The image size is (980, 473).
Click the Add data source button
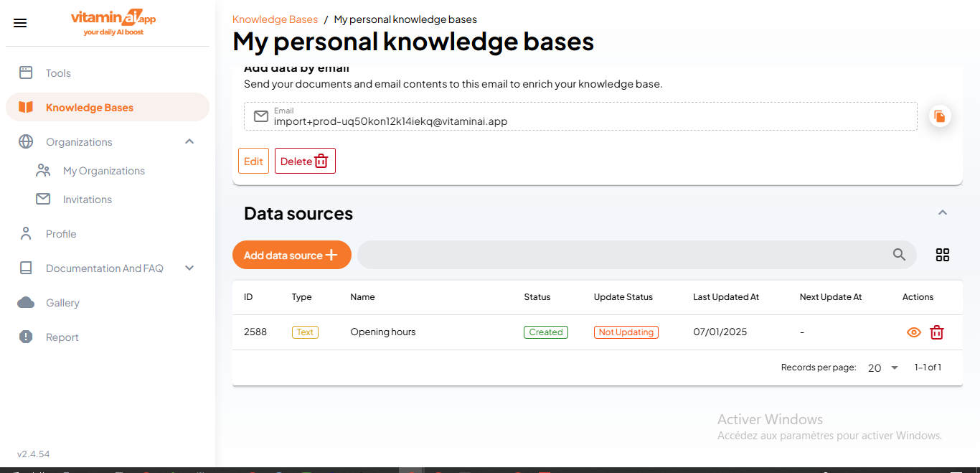[x=291, y=255]
